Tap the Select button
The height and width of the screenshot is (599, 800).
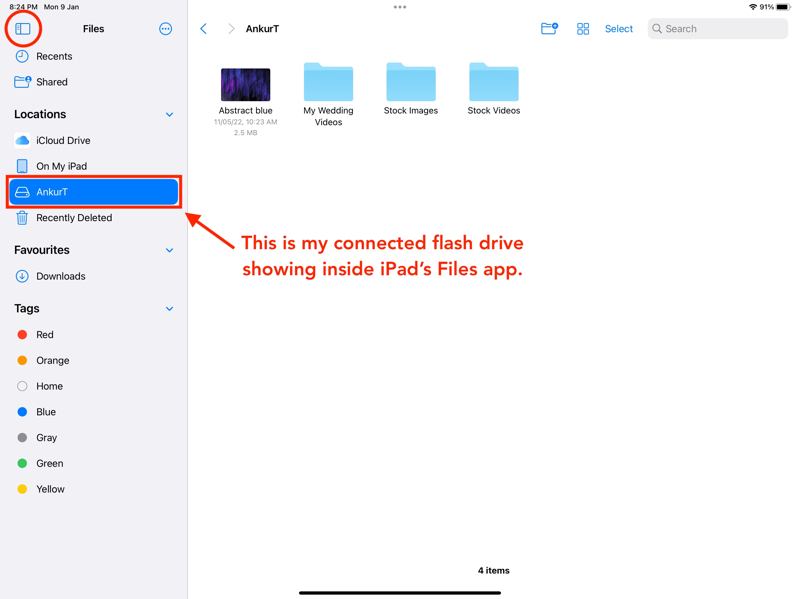point(618,29)
